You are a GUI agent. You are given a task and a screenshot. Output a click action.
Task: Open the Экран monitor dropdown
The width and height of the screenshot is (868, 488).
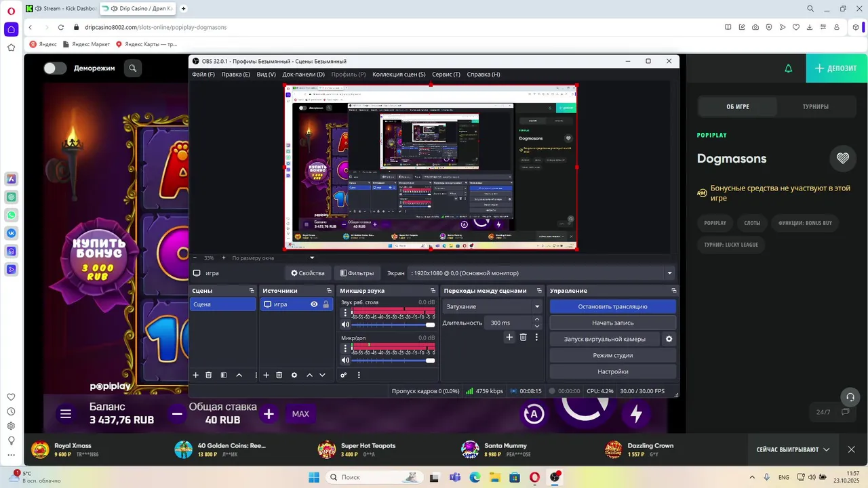[x=542, y=273]
